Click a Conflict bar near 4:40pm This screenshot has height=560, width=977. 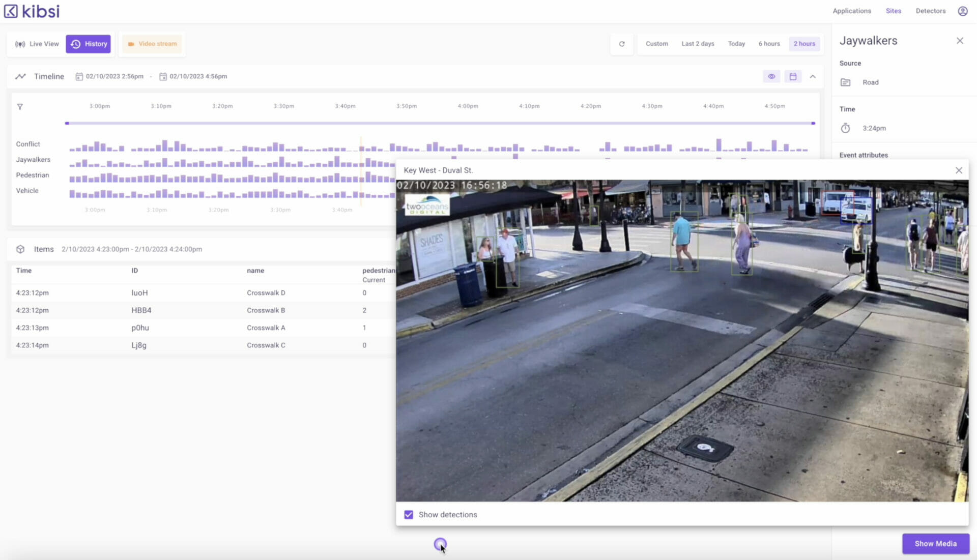click(719, 145)
